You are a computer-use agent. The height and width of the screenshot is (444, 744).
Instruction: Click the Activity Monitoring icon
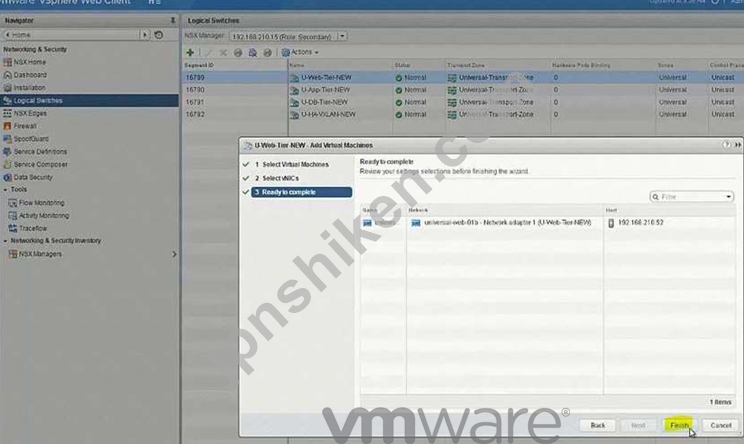point(13,216)
